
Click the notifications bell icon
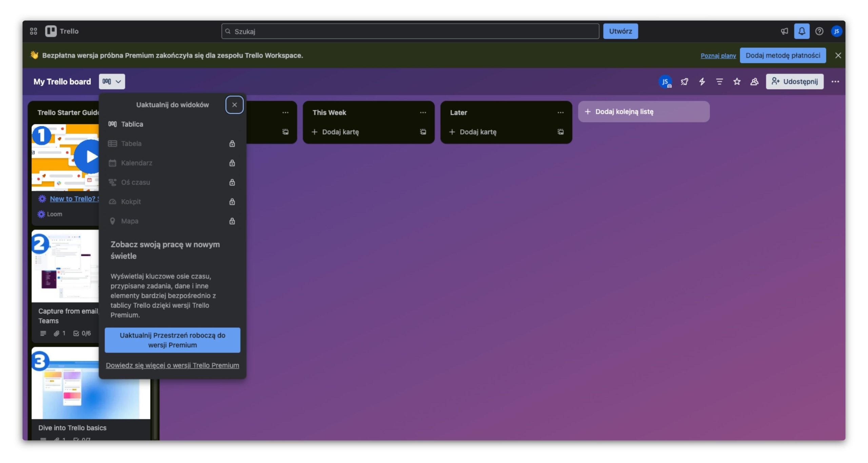click(802, 31)
